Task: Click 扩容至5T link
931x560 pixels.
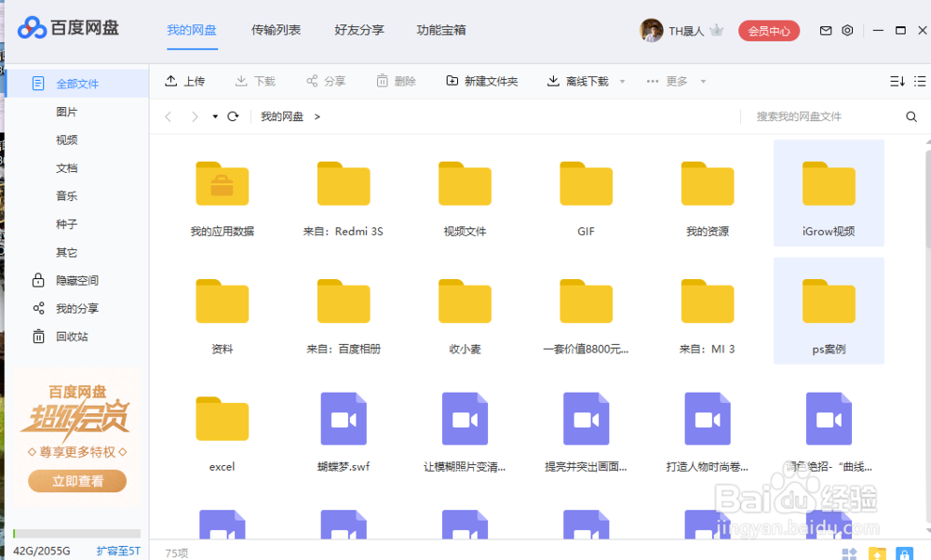Action: coord(118,551)
